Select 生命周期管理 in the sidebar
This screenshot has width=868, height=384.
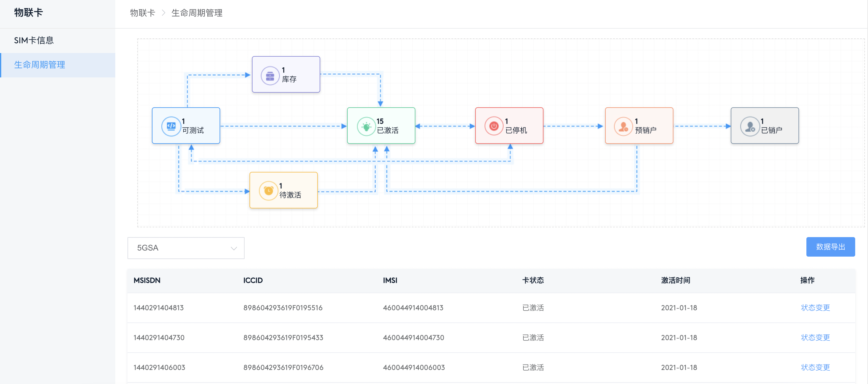(39, 65)
